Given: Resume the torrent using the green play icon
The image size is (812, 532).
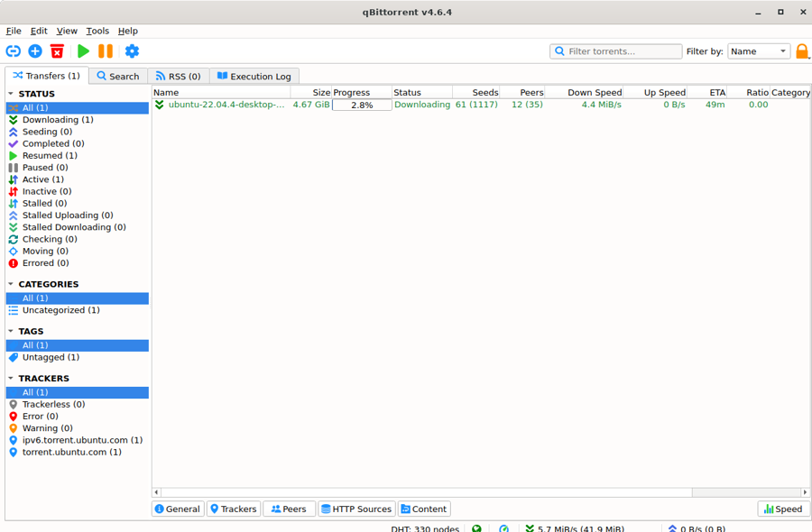Looking at the screenshot, I should [x=83, y=51].
